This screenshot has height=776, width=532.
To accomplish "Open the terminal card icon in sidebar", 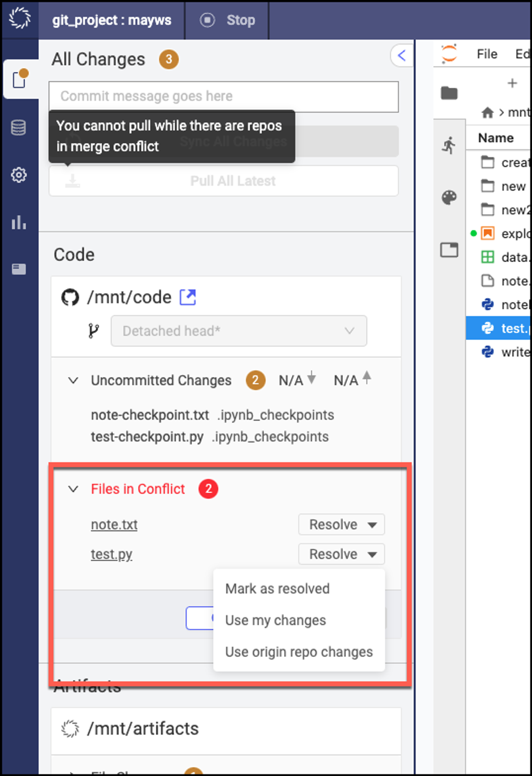I will [x=19, y=269].
